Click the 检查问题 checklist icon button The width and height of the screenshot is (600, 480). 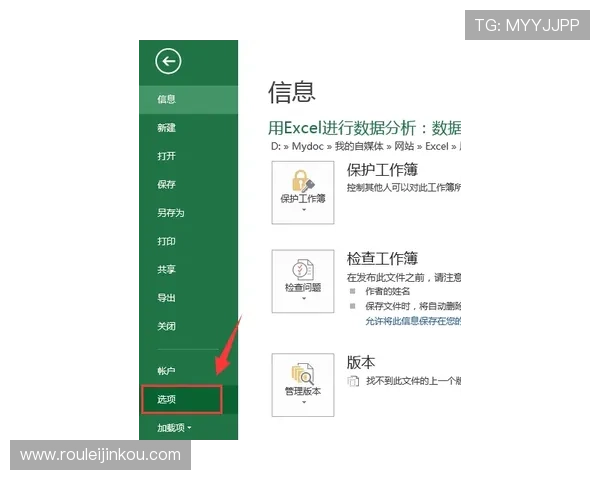[303, 281]
